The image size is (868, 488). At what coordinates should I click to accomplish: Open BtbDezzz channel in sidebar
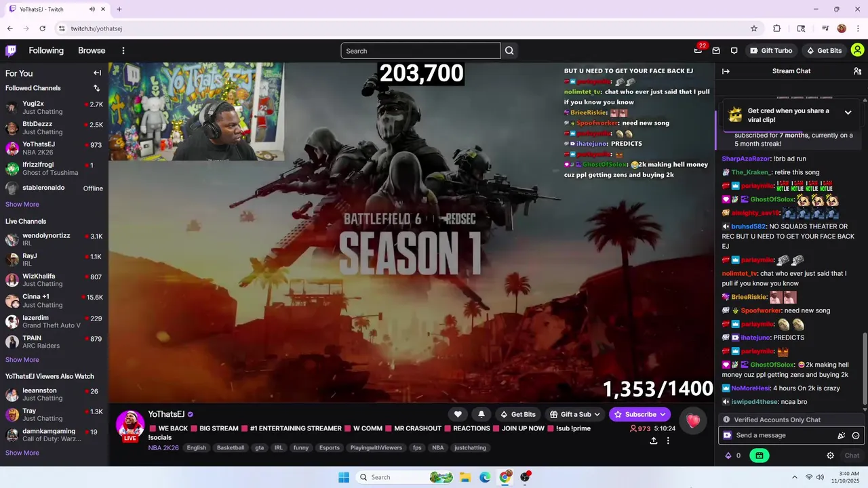54,127
